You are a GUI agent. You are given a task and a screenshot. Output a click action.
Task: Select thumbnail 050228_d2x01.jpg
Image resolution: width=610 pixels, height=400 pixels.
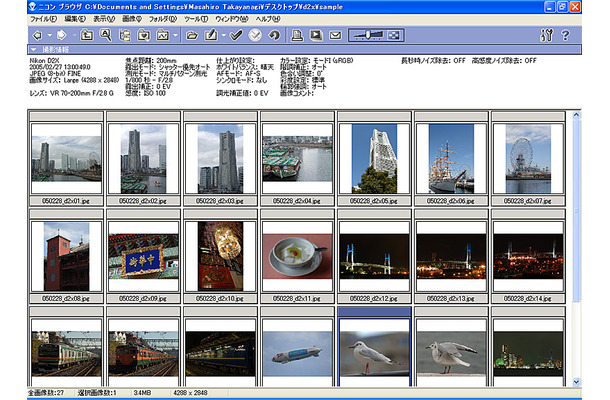[x=66, y=158]
